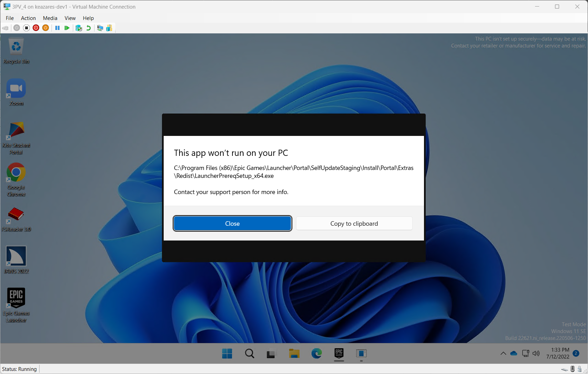Open Epic Games Launcher from the taskbar
Viewport: 588px width, 374px height.
click(x=339, y=353)
